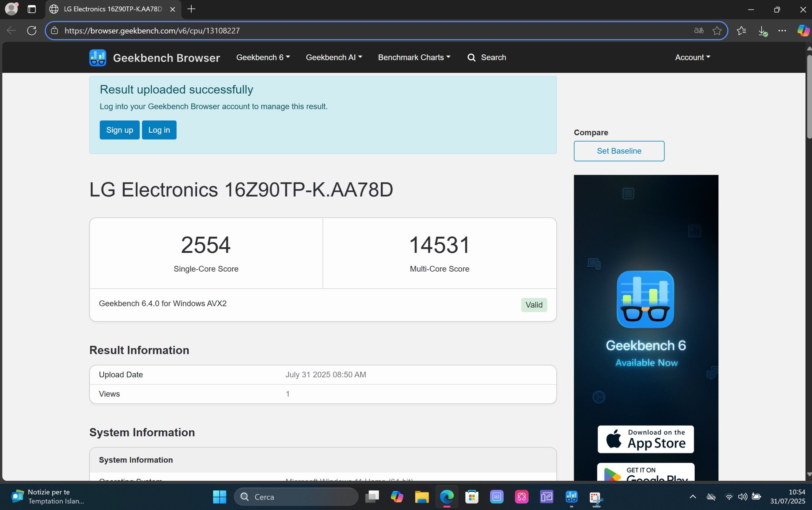Open the Account dropdown menu
This screenshot has width=812, height=510.
[x=692, y=57]
